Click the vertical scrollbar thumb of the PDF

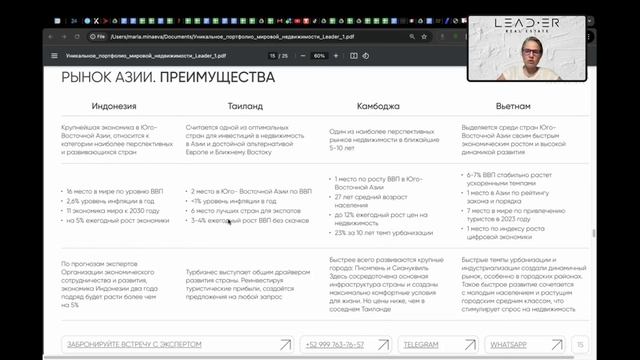[x=594, y=233]
